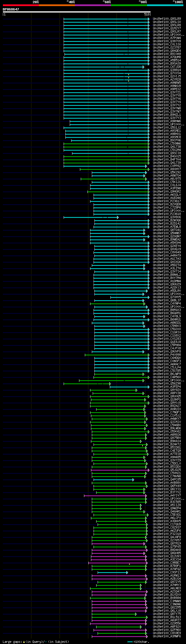The width and height of the screenshot is (186, 644).
Task: Select hit label UniRef100_O29556
Action: (x=167, y=623)
